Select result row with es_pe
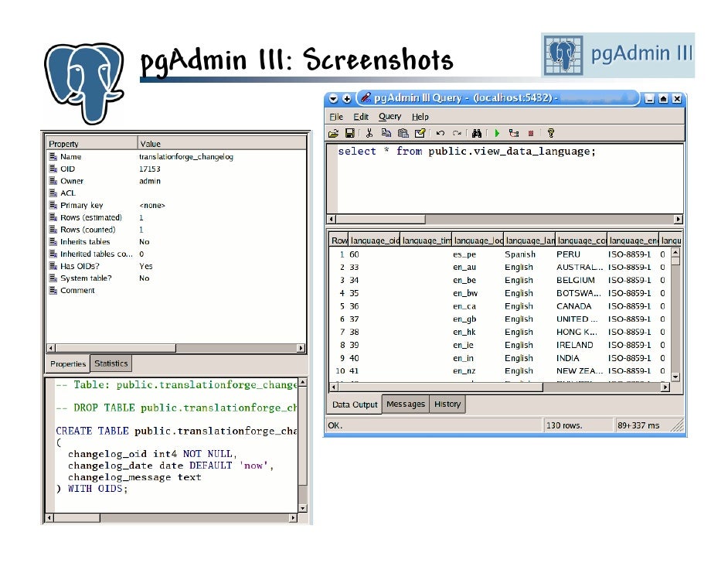The height and width of the screenshot is (563, 728). pos(500,254)
